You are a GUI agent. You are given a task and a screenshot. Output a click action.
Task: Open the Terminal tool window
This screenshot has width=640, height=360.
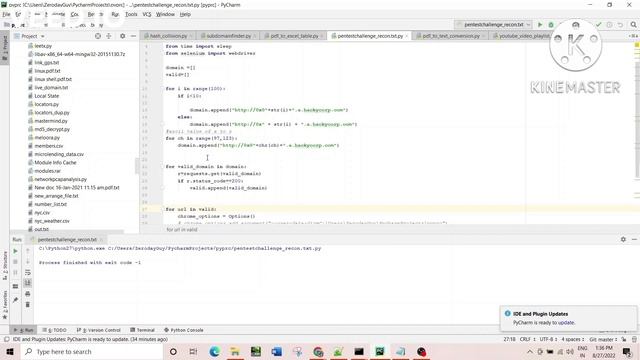coord(142,330)
